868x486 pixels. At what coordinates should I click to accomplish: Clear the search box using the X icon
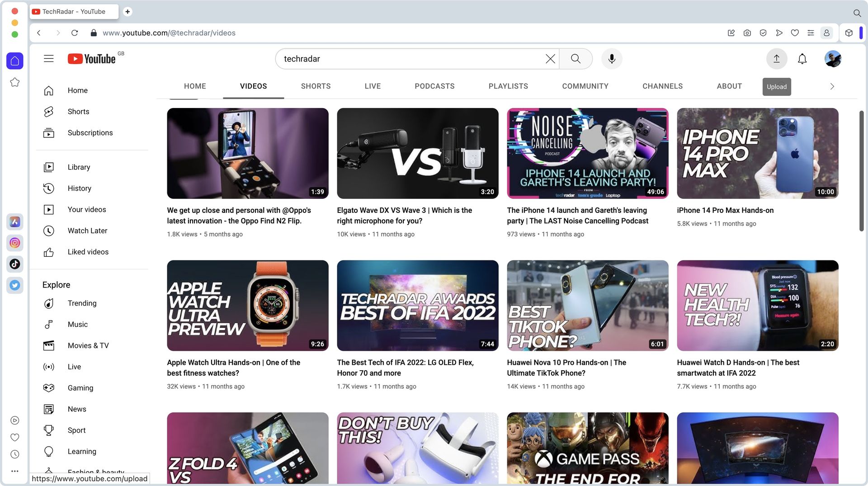550,59
